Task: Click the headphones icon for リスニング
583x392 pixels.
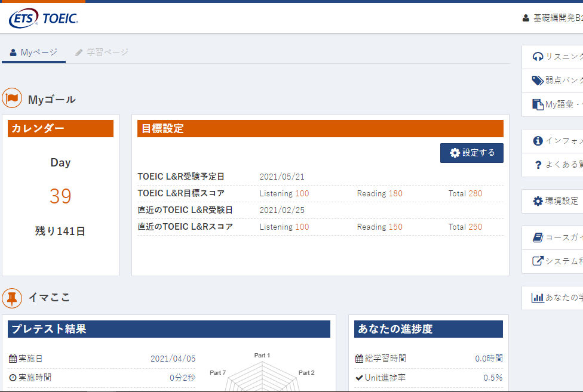Action: pos(538,57)
